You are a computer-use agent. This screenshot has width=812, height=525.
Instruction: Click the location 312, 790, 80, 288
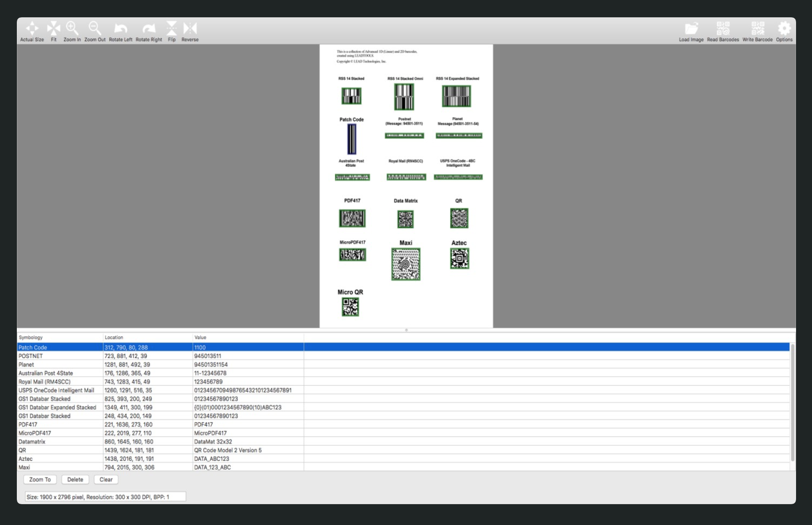point(126,347)
